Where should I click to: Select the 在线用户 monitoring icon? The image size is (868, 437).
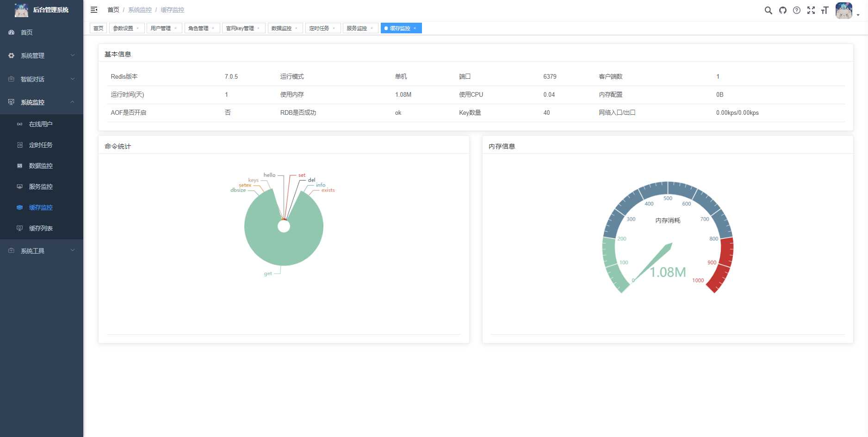tap(19, 124)
